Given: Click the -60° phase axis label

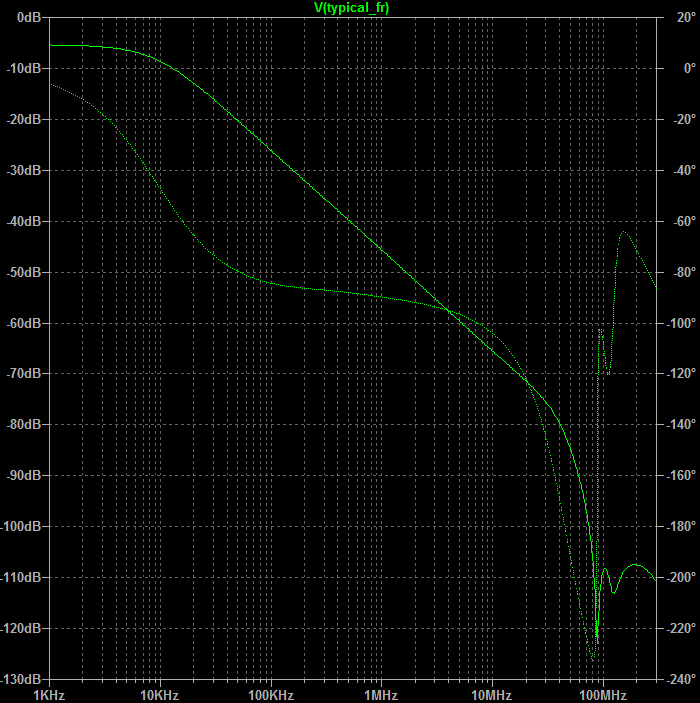Looking at the screenshot, I should click(x=684, y=221).
